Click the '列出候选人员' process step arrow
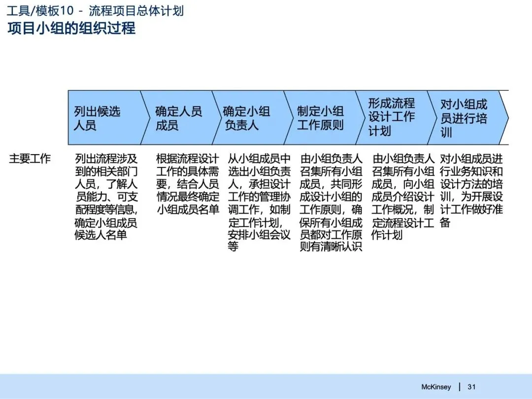This screenshot has height=399, width=532. (x=108, y=118)
